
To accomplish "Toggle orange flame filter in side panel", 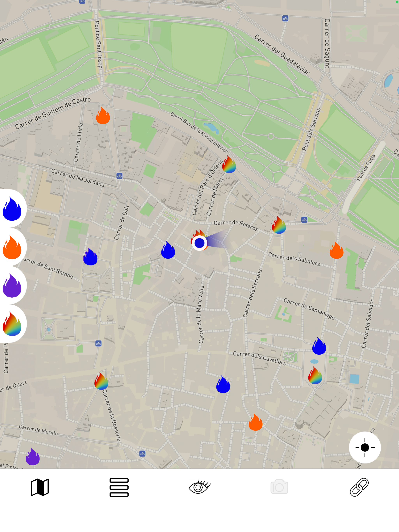I will (12, 247).
